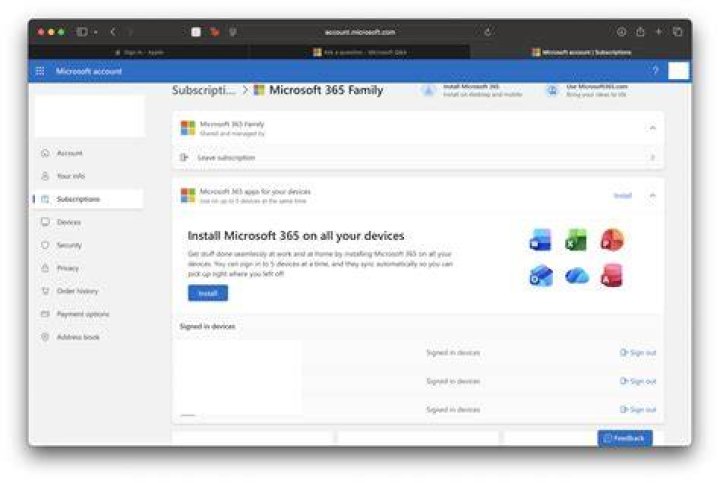This screenshot has height=483, width=720.
Task: Open Account in the sidebar
Action: [x=70, y=153]
